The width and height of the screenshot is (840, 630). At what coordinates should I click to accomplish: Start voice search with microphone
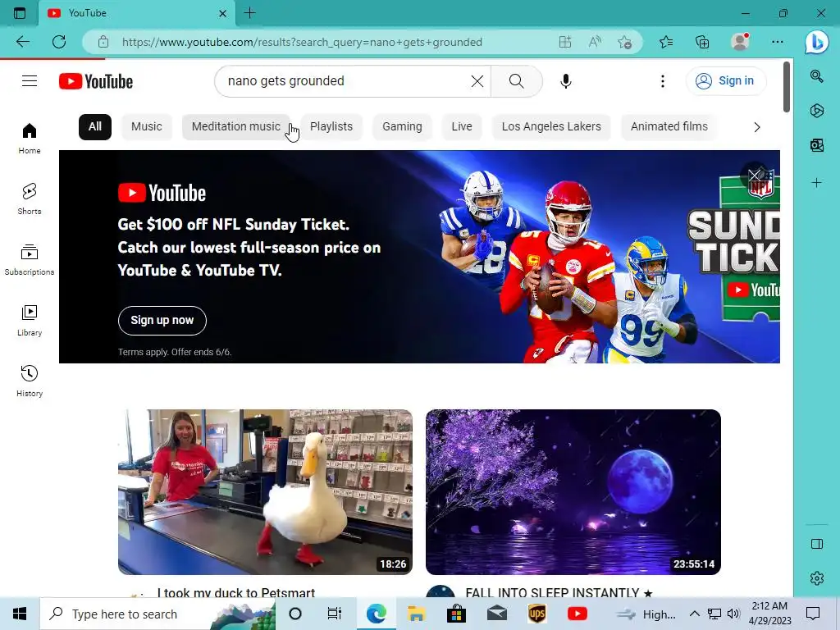[x=566, y=81]
